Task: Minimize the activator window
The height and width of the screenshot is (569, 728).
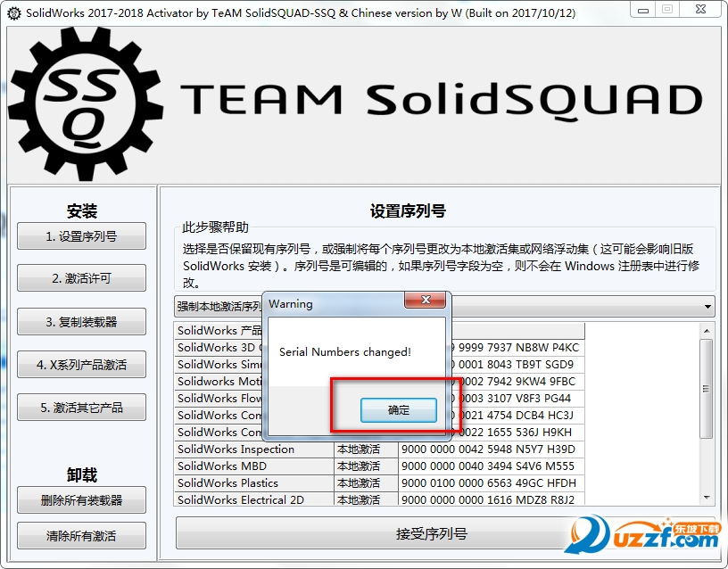Action: (x=643, y=10)
